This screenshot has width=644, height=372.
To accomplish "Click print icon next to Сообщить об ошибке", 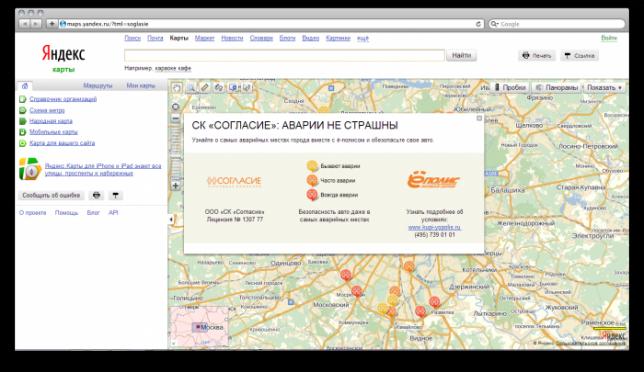I will click(x=96, y=195).
